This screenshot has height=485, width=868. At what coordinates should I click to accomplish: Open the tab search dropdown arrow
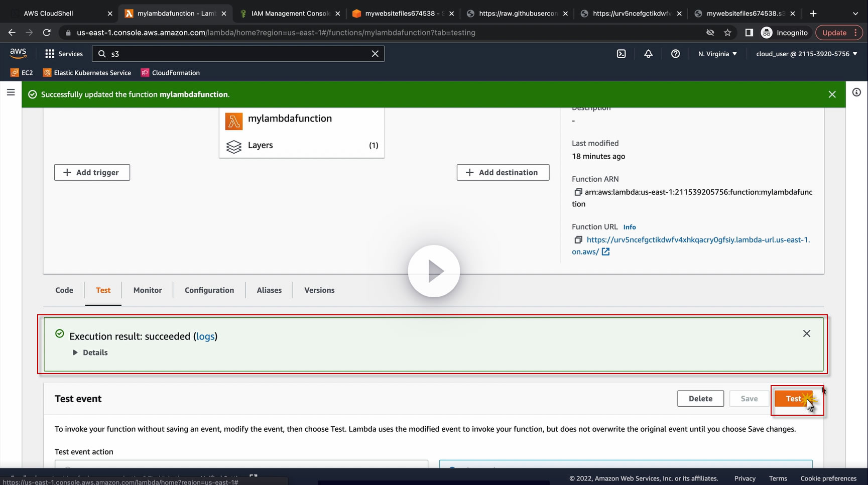pyautogui.click(x=856, y=14)
